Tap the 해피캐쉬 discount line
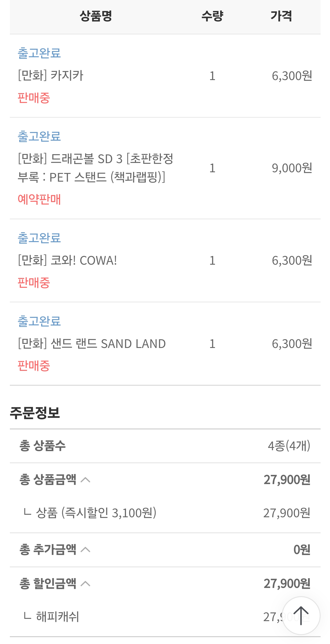Viewport: 330px width, 644px height. tap(165, 617)
